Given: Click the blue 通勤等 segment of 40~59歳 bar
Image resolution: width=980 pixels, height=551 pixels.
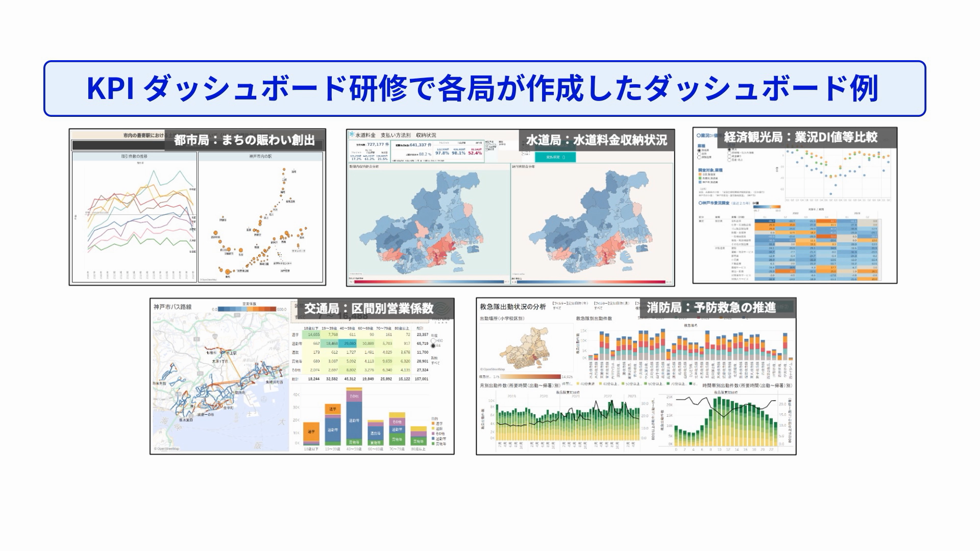Looking at the screenshot, I should 354,421.
